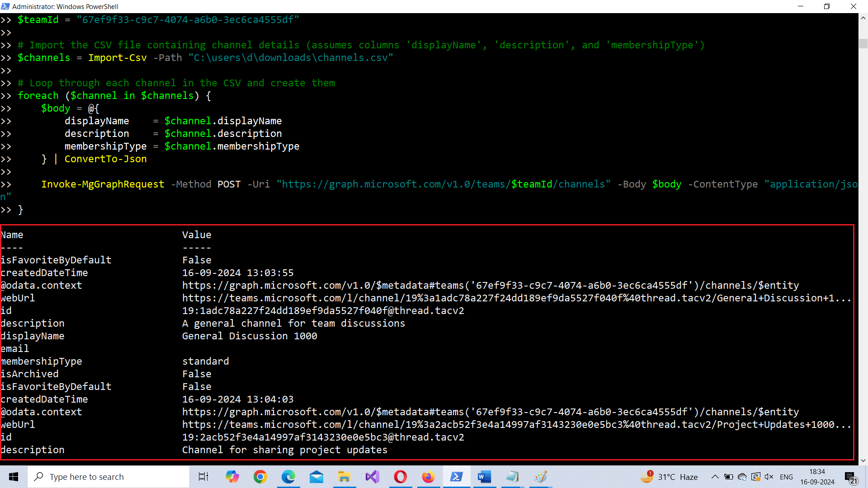Toggle the muted volume speaker icon
Viewport: 868px width, 488px height.
pos(769,477)
